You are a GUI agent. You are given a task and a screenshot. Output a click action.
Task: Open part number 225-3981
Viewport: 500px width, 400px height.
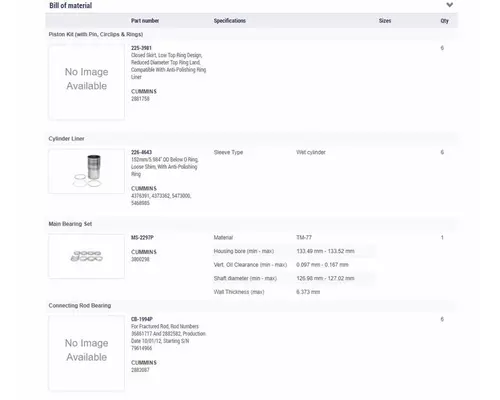click(x=141, y=48)
